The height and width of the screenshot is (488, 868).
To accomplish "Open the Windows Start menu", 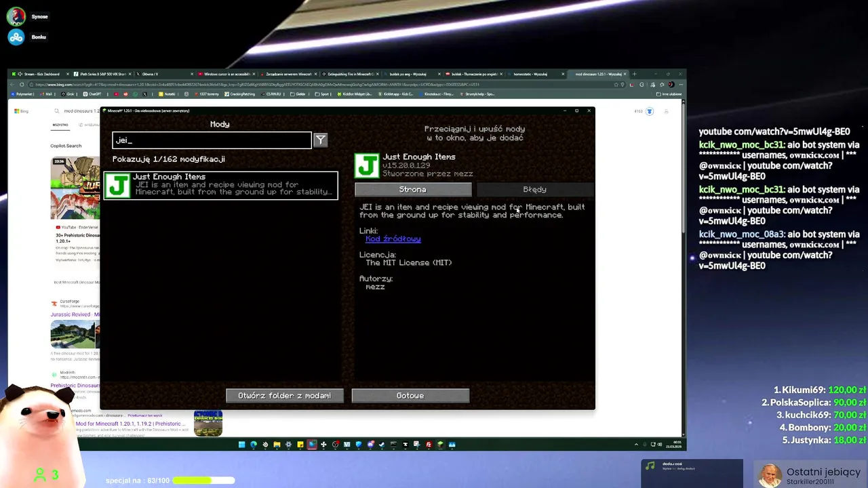I will (241, 445).
